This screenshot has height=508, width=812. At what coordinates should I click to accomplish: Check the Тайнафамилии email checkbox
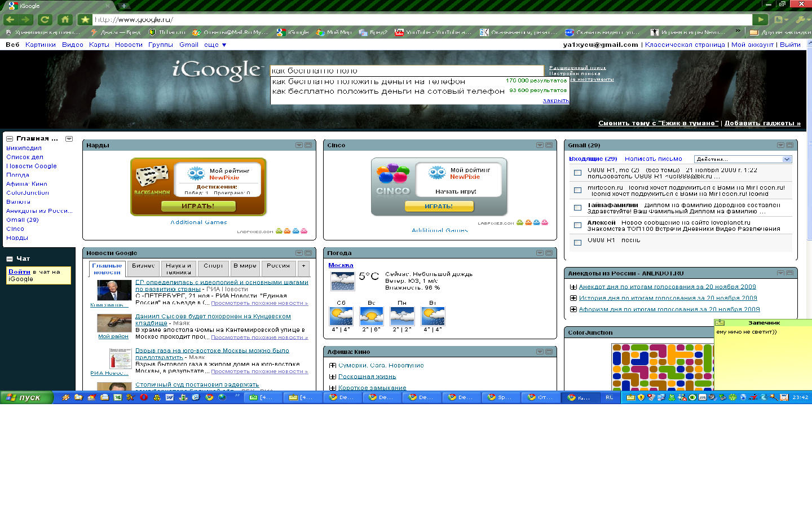pos(577,208)
